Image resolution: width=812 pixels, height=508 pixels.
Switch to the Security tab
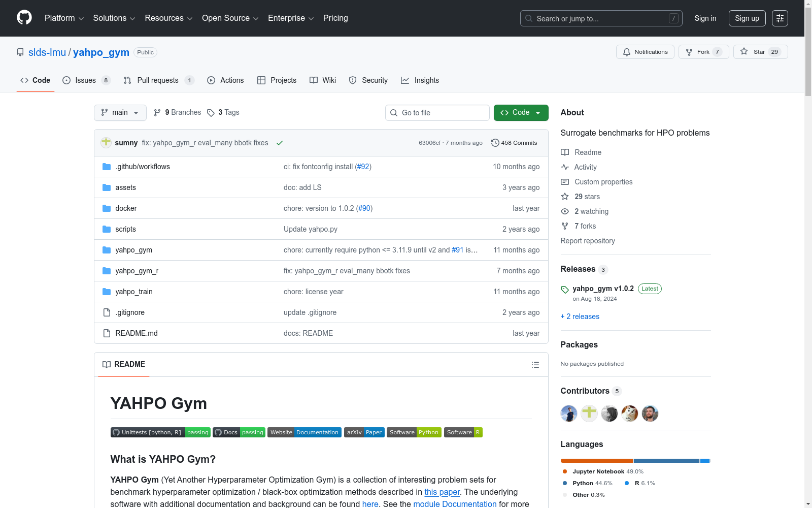pyautogui.click(x=368, y=80)
